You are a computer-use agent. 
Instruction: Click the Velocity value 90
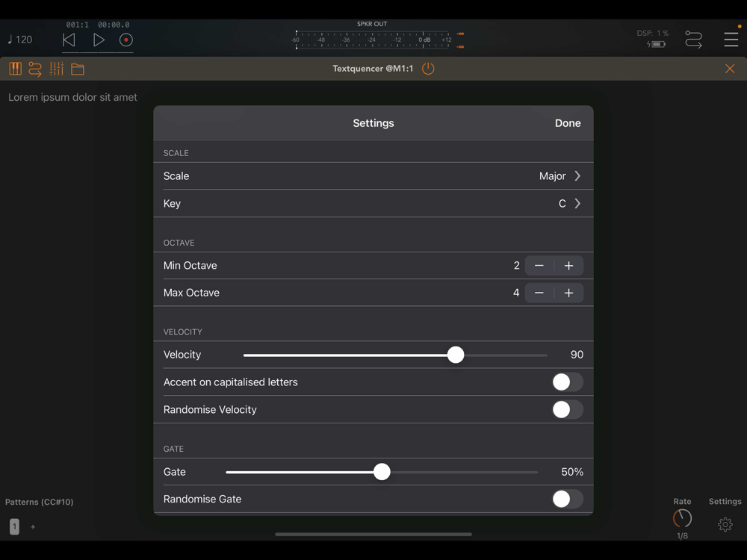coord(577,355)
